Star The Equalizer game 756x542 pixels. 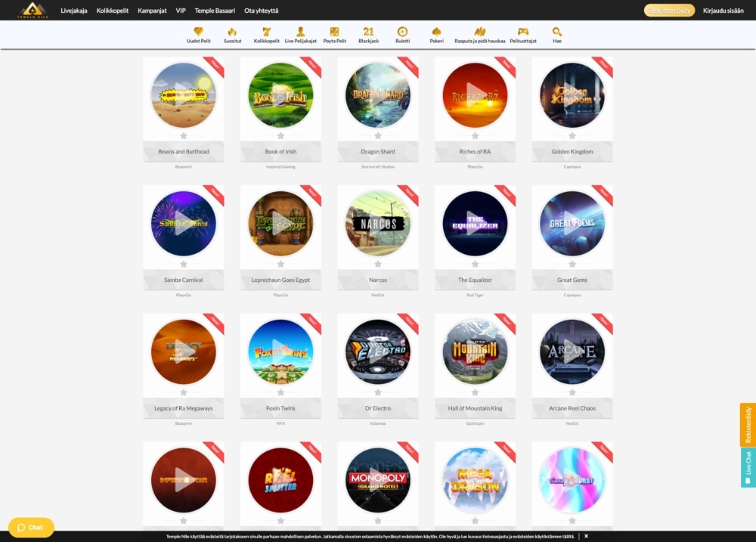pos(475,265)
